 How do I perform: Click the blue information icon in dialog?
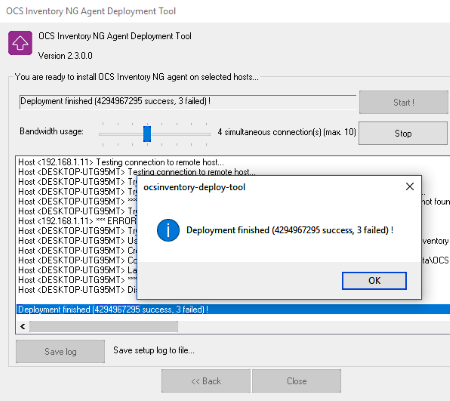(x=168, y=230)
